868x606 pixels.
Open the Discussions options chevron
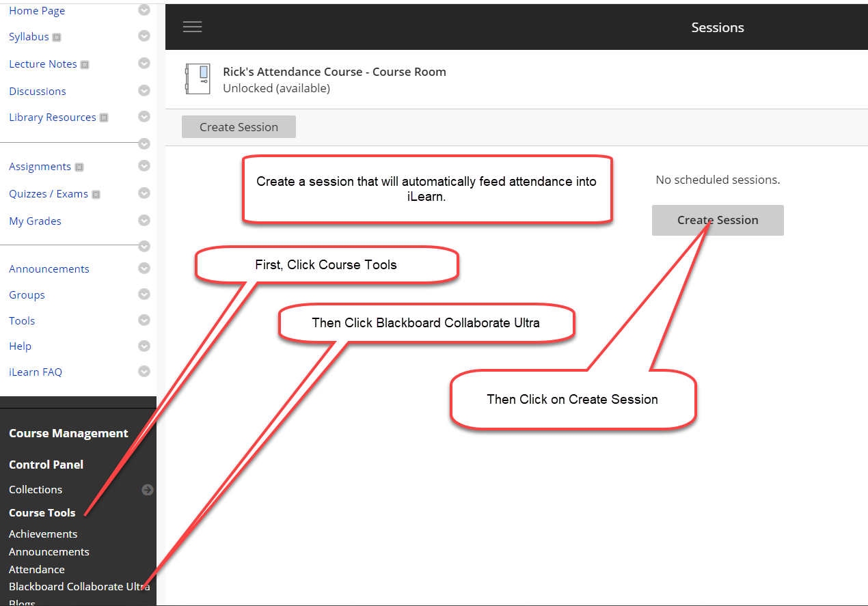(144, 90)
